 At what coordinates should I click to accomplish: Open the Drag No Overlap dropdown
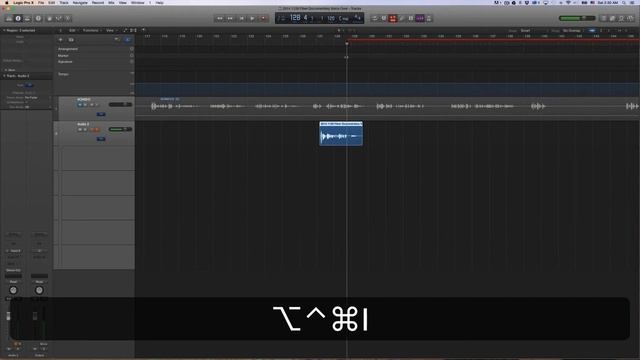point(572,31)
